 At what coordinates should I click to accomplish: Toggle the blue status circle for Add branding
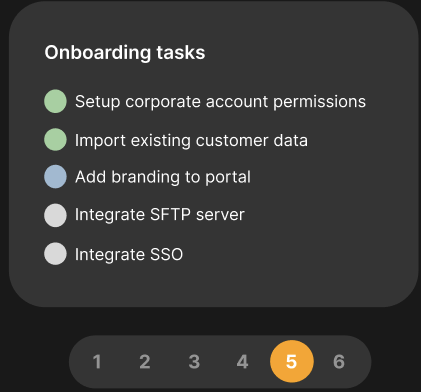click(55, 177)
